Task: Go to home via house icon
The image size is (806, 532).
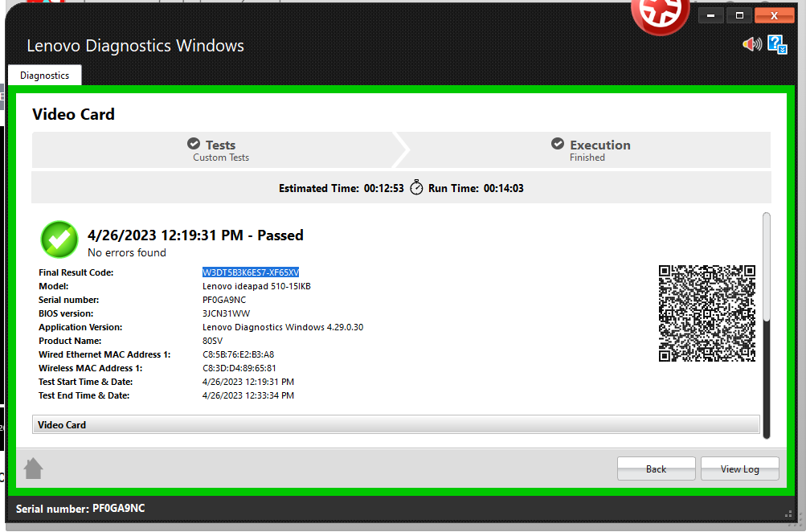Action: point(34,469)
